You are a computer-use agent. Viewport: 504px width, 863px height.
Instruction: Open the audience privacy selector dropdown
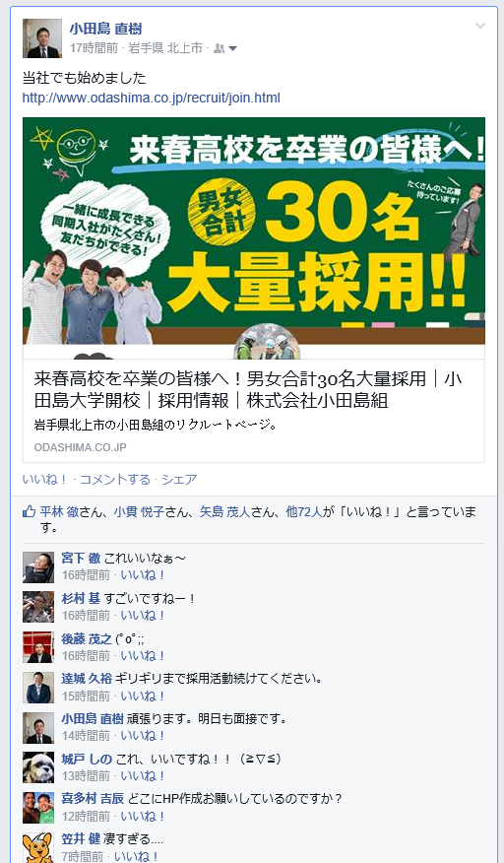tap(225, 48)
